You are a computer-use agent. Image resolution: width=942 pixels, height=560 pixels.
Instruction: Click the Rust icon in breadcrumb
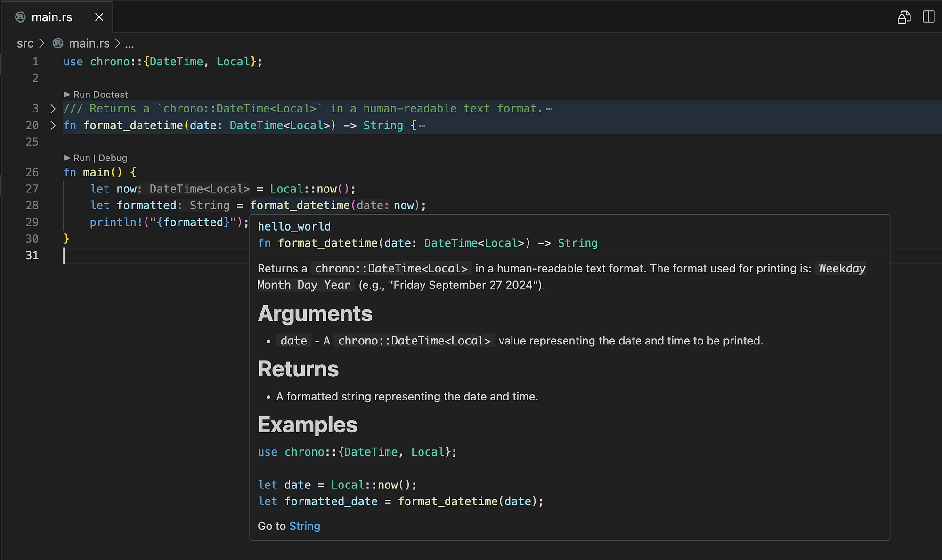click(58, 43)
